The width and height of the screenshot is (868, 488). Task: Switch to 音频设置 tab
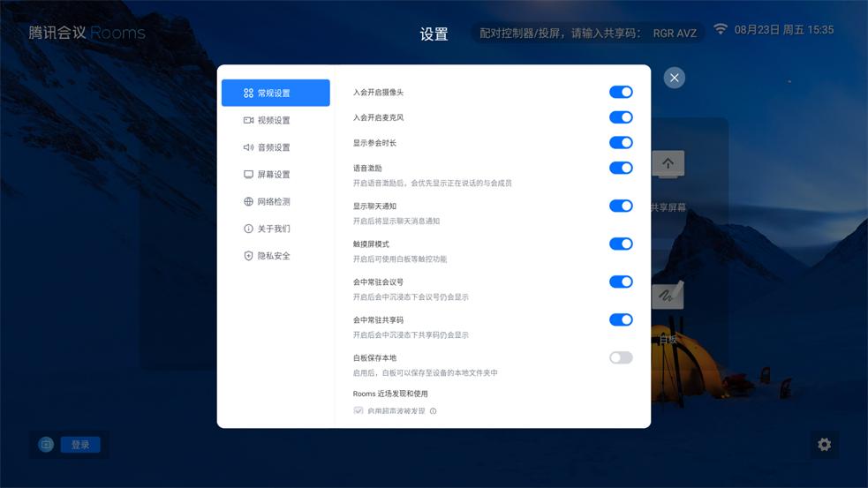click(x=273, y=147)
